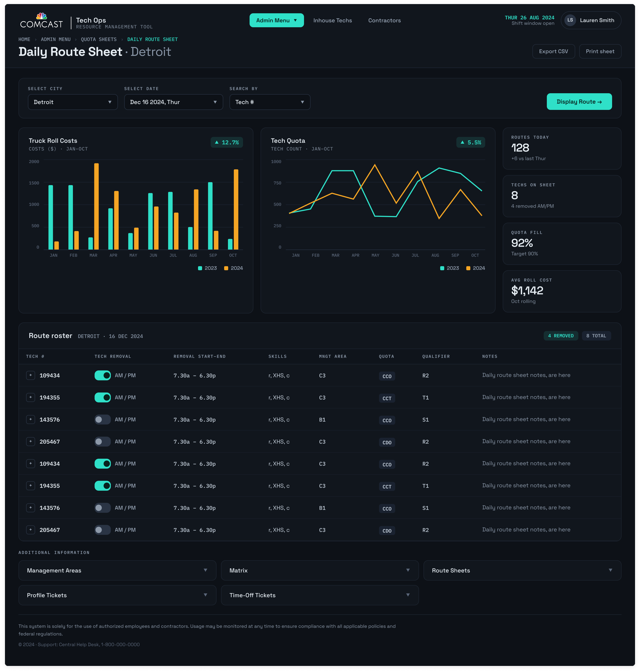Click the 12.7% trend badge on Truck Roll Costs

(227, 142)
